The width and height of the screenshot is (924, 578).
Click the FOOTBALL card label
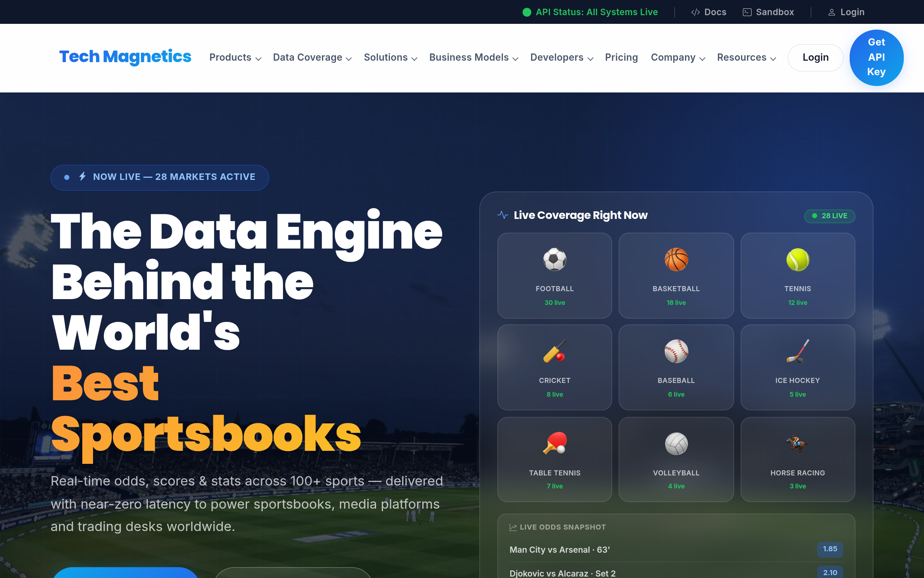tap(554, 289)
